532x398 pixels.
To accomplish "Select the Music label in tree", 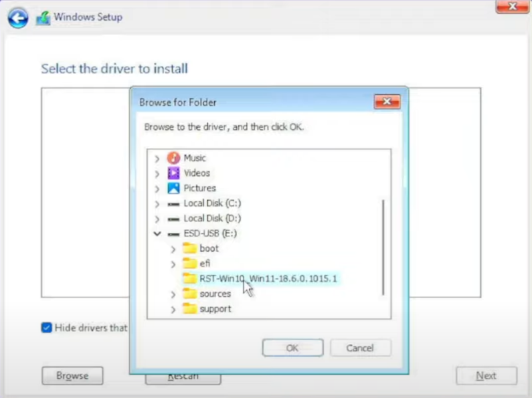I will (195, 157).
